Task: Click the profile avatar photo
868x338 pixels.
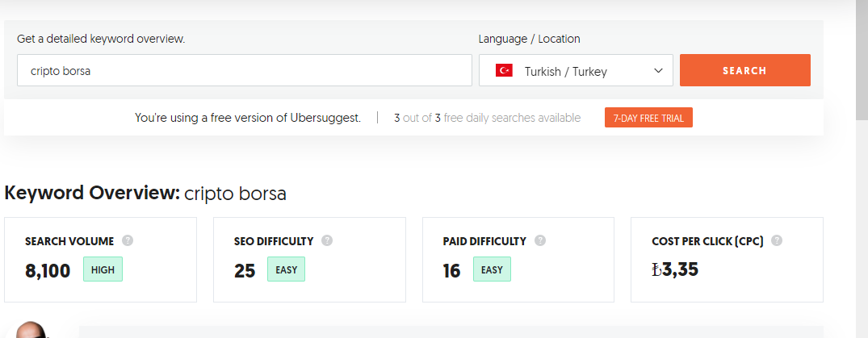Action: click(32, 330)
